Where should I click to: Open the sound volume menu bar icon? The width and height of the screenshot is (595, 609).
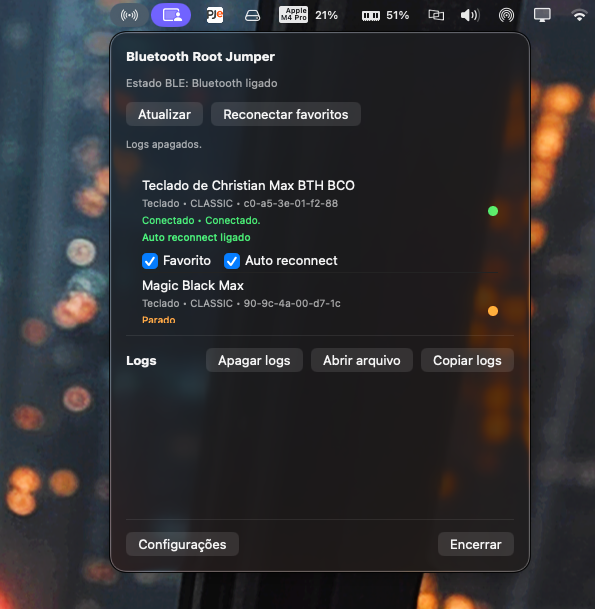470,15
